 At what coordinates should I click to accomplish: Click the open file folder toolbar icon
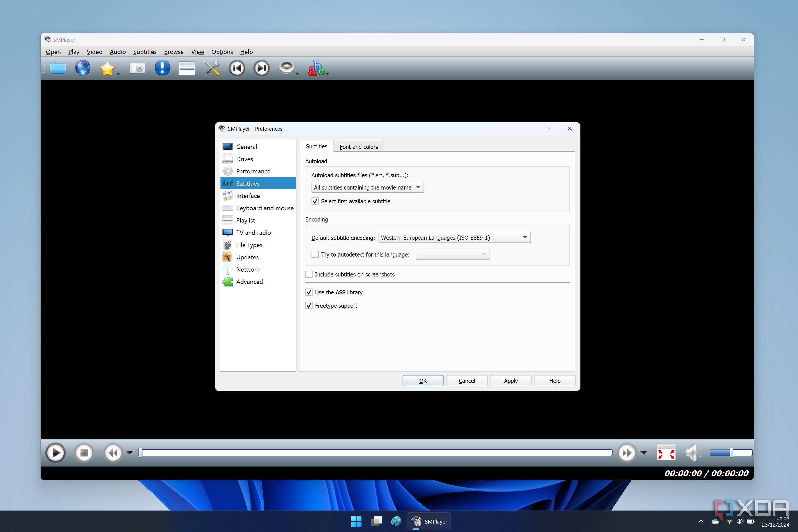click(58, 68)
